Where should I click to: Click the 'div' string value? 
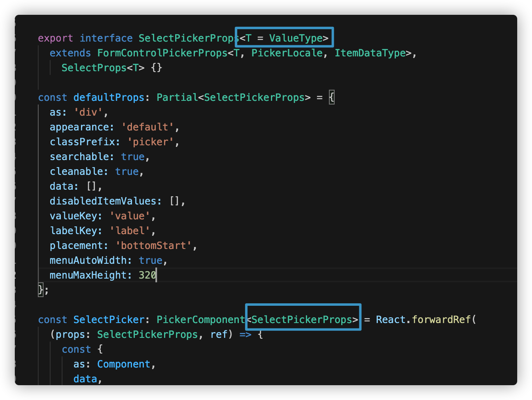pos(88,112)
